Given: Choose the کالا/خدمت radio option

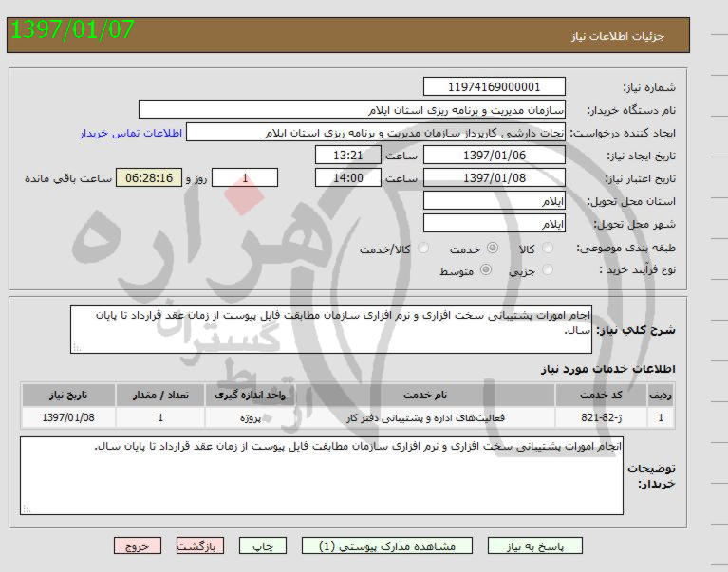Looking at the screenshot, I should (423, 249).
